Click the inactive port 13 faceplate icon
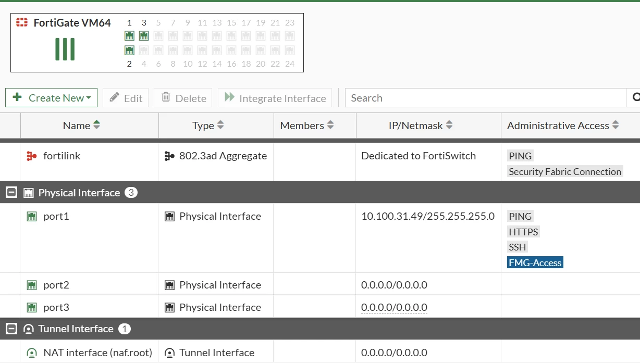This screenshot has height=364, width=640. pyautogui.click(x=217, y=36)
